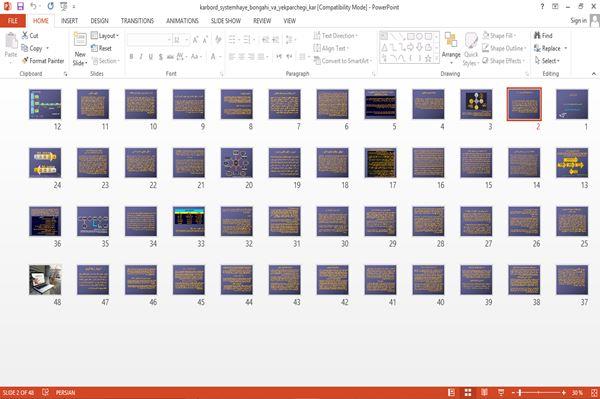Click the Reset slide button
The image size is (600, 399).
tap(101, 48)
